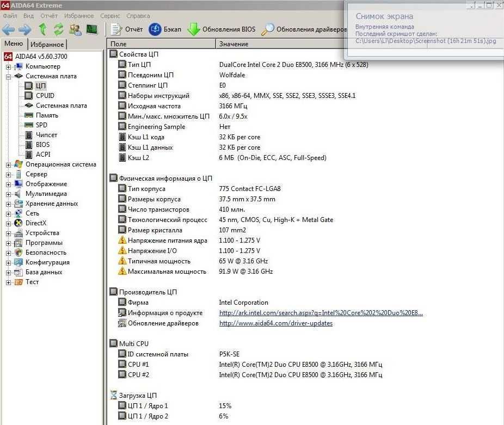The height and width of the screenshot is (425, 504).
Task: Expand the Компьютер tree node
Action: pyautogui.click(x=8, y=67)
